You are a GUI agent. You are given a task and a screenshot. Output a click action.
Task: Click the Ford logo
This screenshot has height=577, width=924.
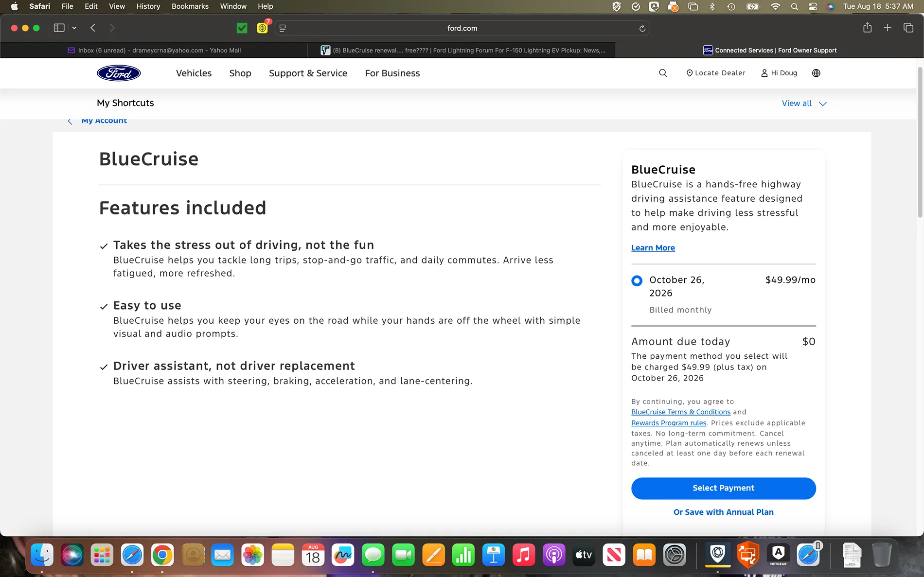(x=119, y=73)
